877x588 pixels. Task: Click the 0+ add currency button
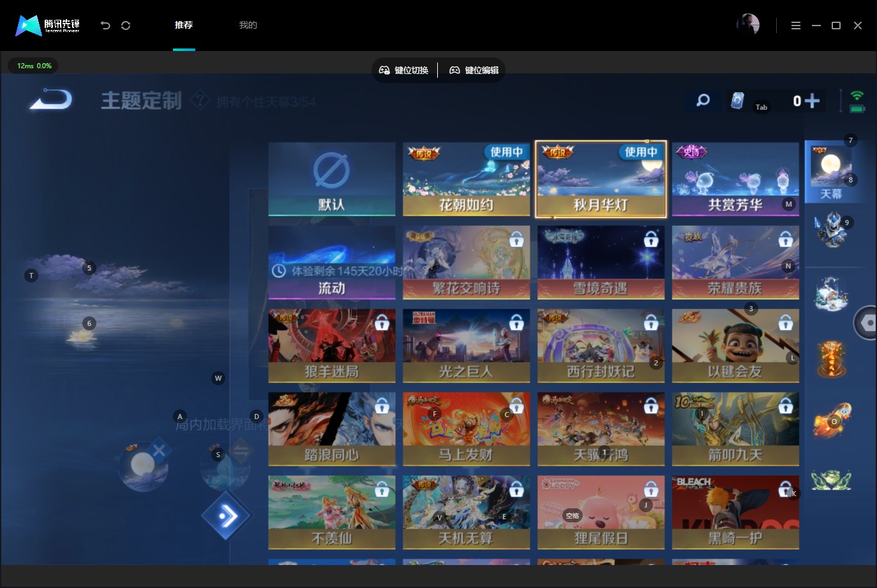point(806,101)
